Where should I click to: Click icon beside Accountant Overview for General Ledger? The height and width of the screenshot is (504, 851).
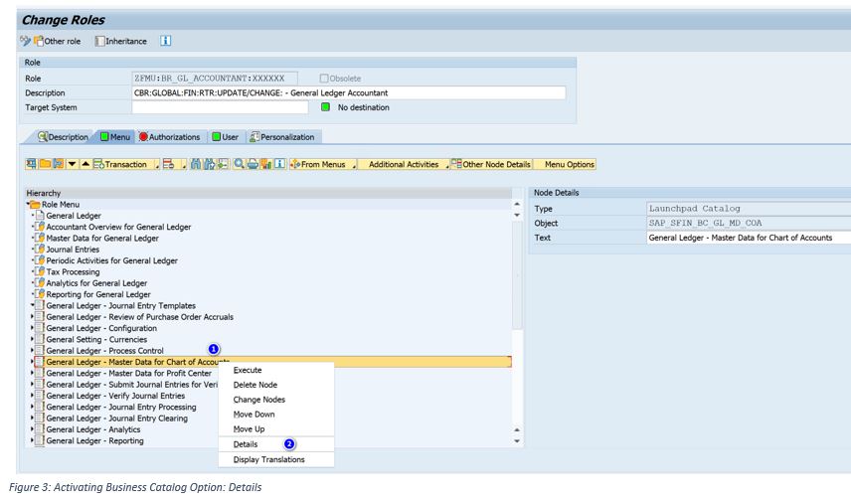tap(40, 227)
